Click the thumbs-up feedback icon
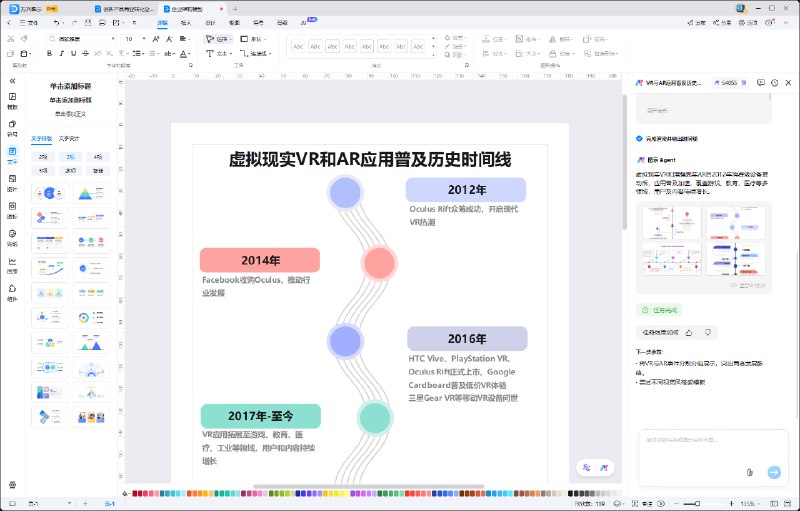 pyautogui.click(x=689, y=333)
